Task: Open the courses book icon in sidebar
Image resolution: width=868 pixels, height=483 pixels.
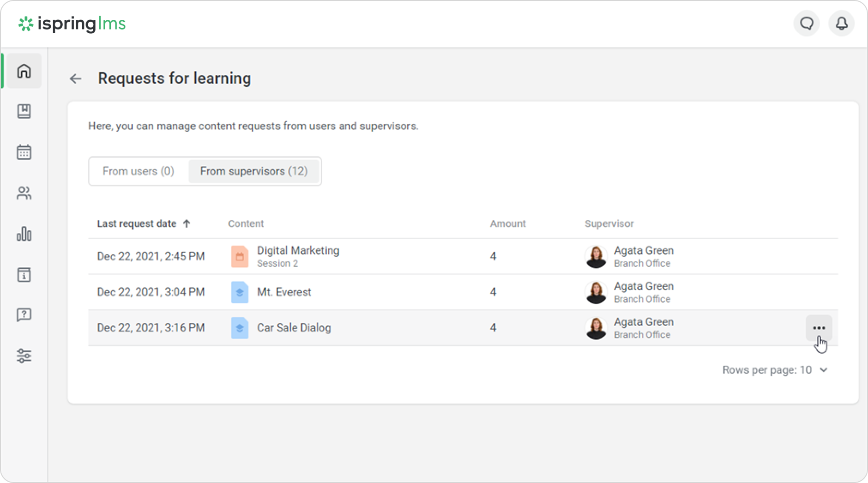Action: point(24,111)
